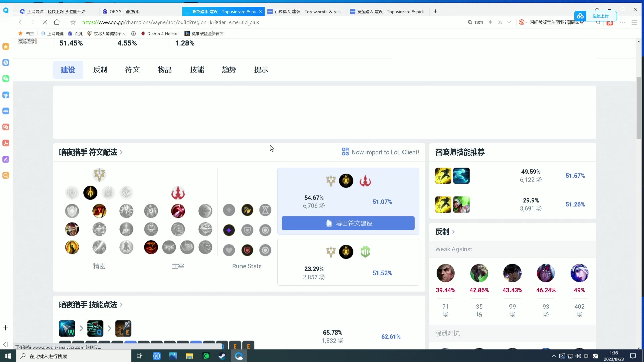Switch to the 技能 tab
The width and height of the screenshot is (644, 362).
click(x=197, y=70)
